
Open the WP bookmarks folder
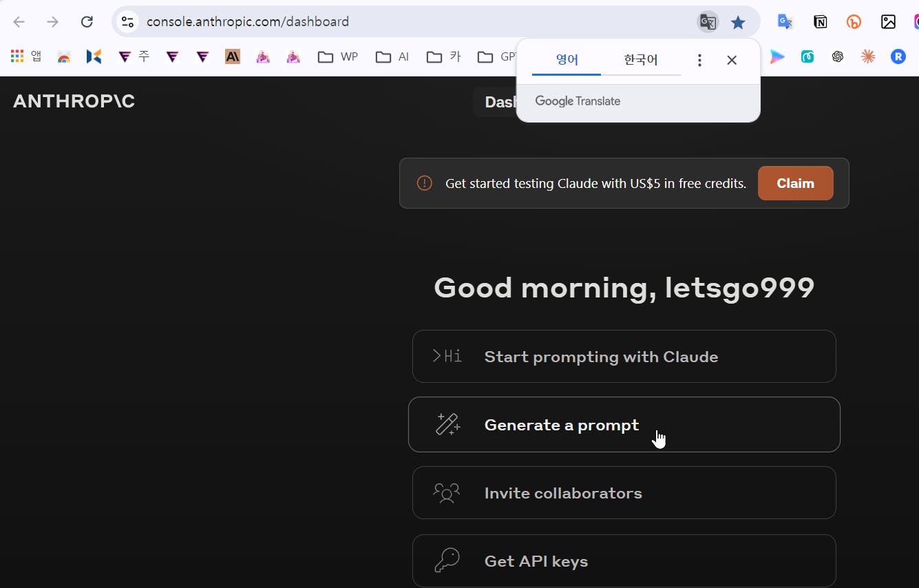point(338,56)
